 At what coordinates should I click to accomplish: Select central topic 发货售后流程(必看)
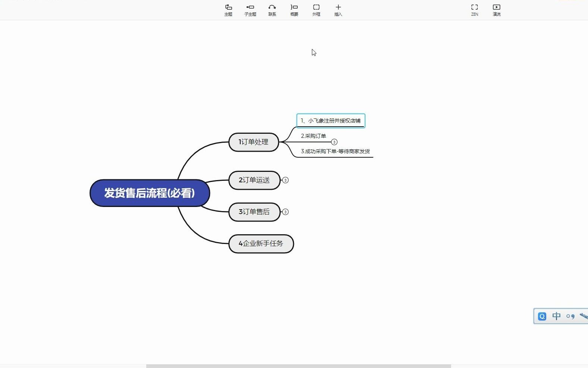point(150,193)
